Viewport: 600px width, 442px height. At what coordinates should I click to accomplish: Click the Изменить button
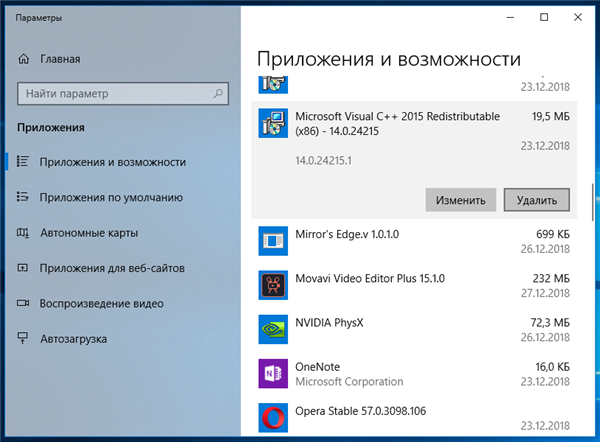(461, 200)
